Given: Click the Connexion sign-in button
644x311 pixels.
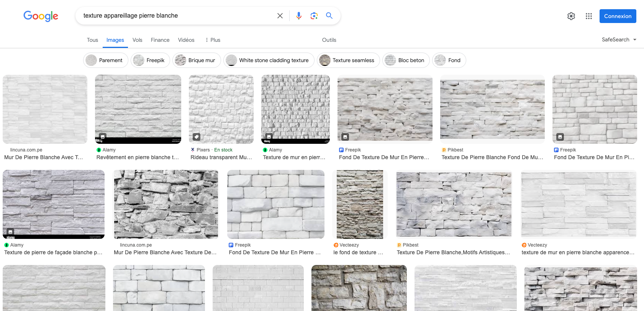Looking at the screenshot, I should [x=618, y=16].
